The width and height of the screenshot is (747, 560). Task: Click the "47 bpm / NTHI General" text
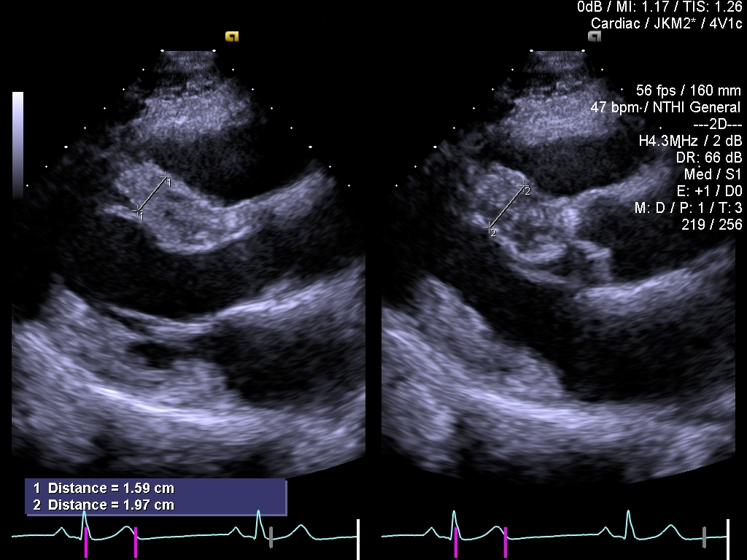666,107
